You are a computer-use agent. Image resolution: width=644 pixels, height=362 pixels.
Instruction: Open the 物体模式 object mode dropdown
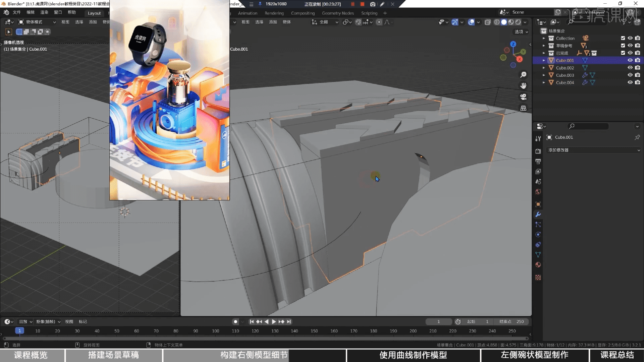37,22
